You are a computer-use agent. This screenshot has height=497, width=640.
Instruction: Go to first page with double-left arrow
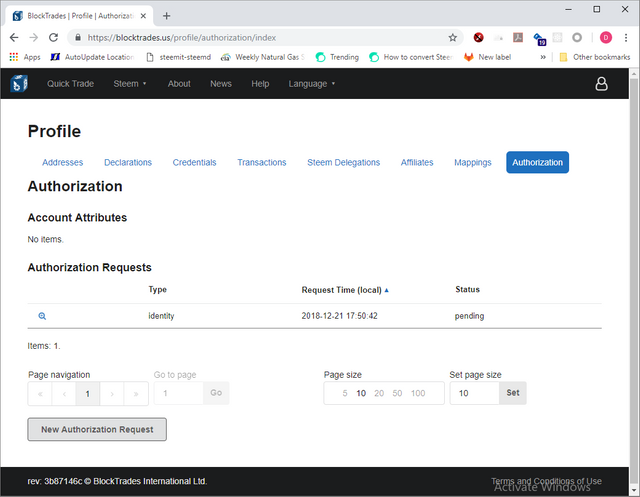click(40, 394)
